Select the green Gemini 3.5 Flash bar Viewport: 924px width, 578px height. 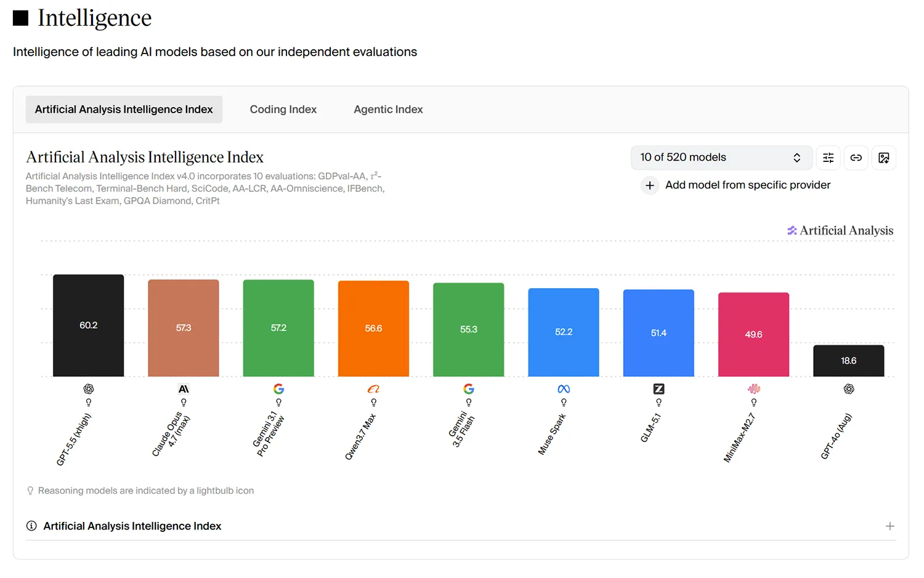pos(469,330)
